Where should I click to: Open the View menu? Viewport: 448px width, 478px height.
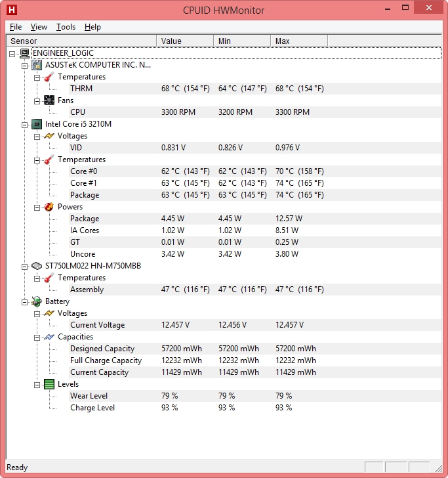[x=39, y=27]
